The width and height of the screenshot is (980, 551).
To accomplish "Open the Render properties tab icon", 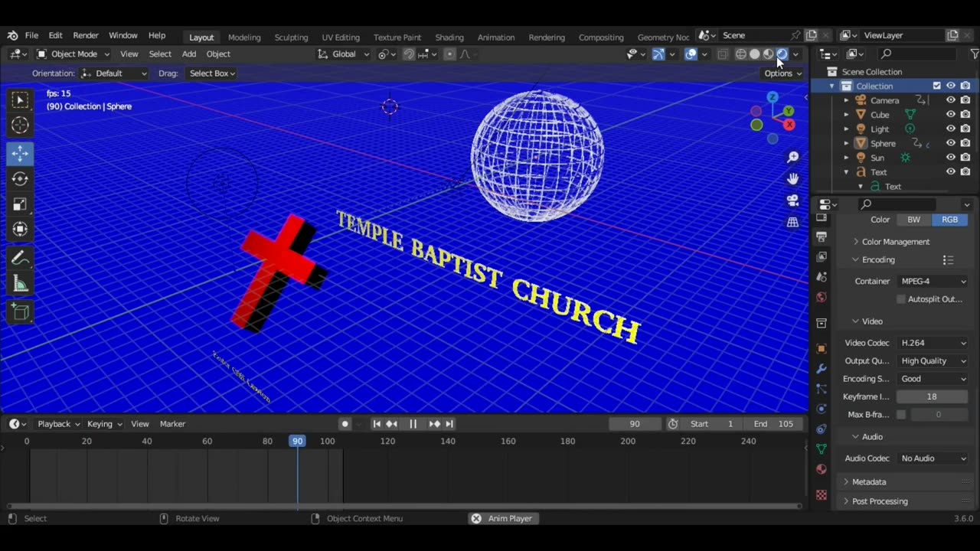I will 822,217.
